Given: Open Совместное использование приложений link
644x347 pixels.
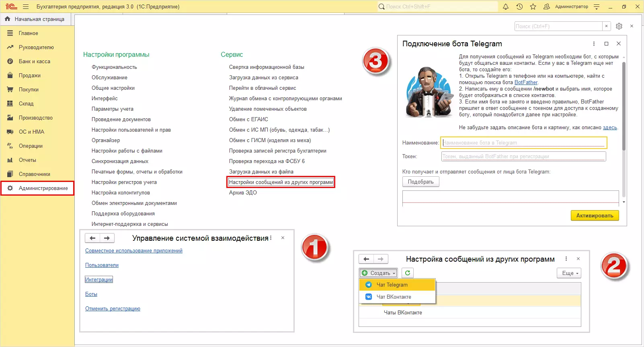Looking at the screenshot, I should pos(134,251).
